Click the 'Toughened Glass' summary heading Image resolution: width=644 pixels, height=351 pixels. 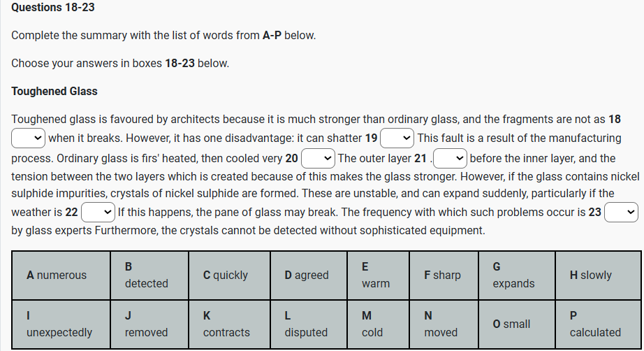point(54,92)
